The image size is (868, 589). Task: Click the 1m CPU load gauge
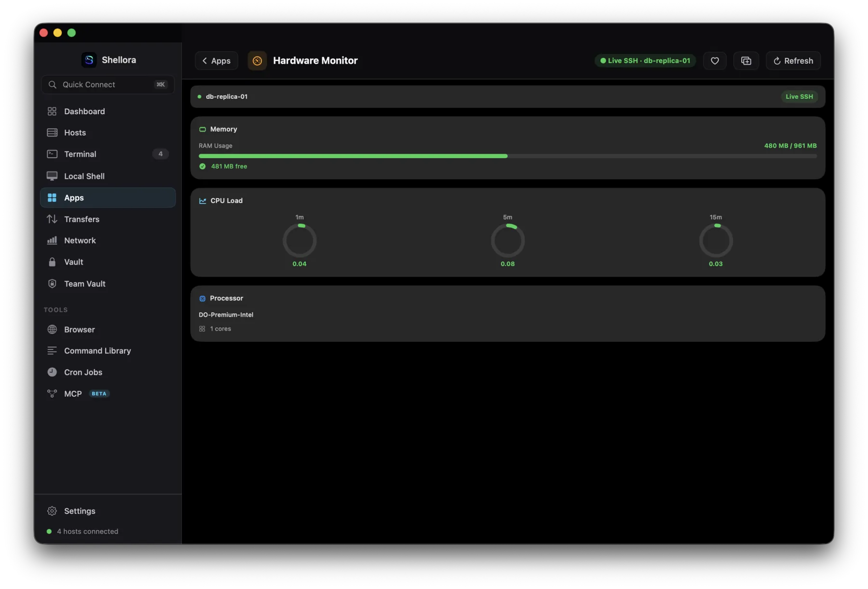click(299, 241)
